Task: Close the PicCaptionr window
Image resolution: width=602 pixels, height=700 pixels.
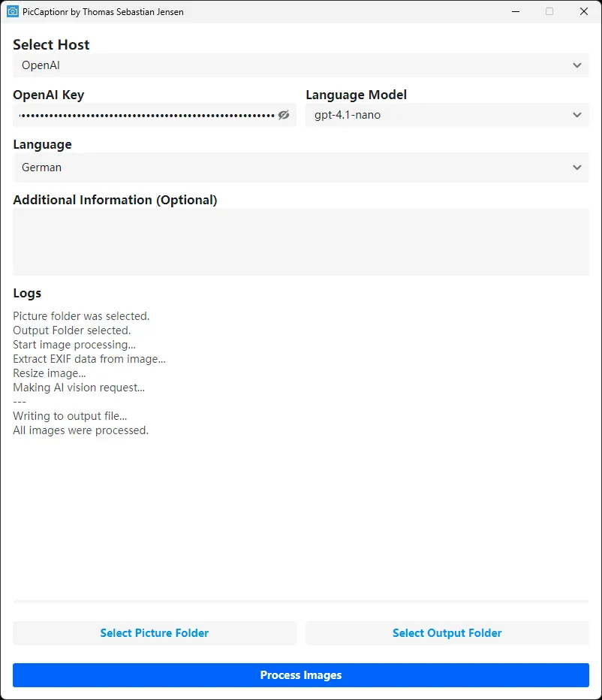Action: (x=583, y=12)
